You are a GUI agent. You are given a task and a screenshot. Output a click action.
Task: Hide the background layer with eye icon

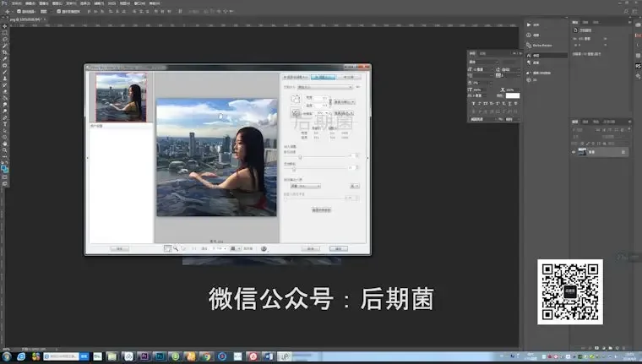point(574,152)
